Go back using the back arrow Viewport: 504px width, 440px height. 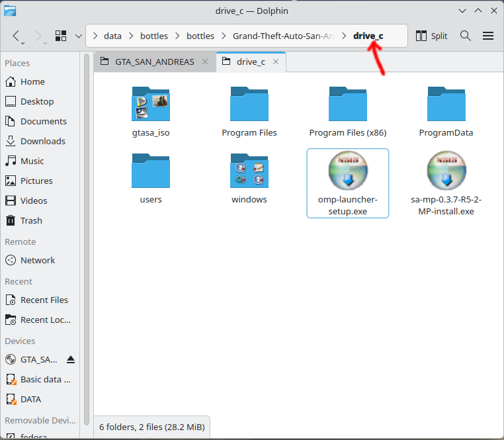[x=17, y=36]
